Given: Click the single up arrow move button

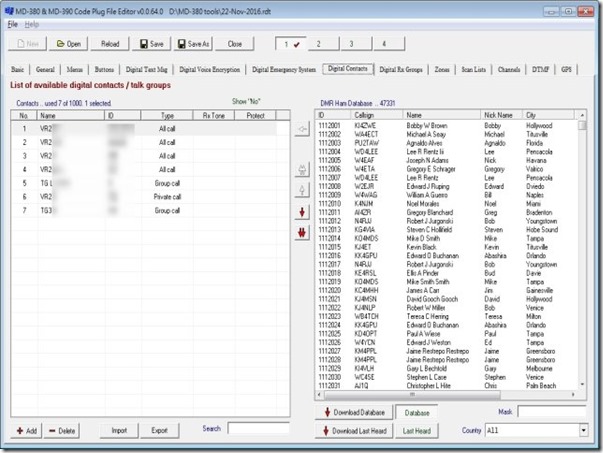Looking at the screenshot, I should point(302,190).
